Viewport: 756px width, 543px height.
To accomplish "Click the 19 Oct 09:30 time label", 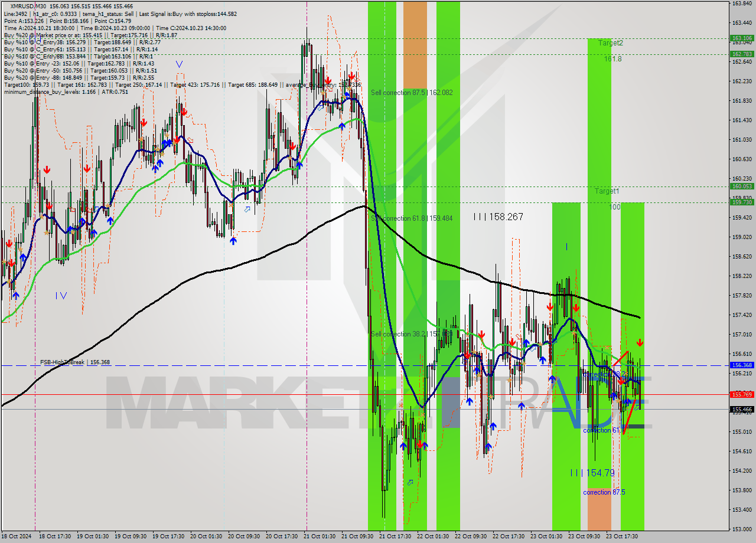I will (131, 537).
